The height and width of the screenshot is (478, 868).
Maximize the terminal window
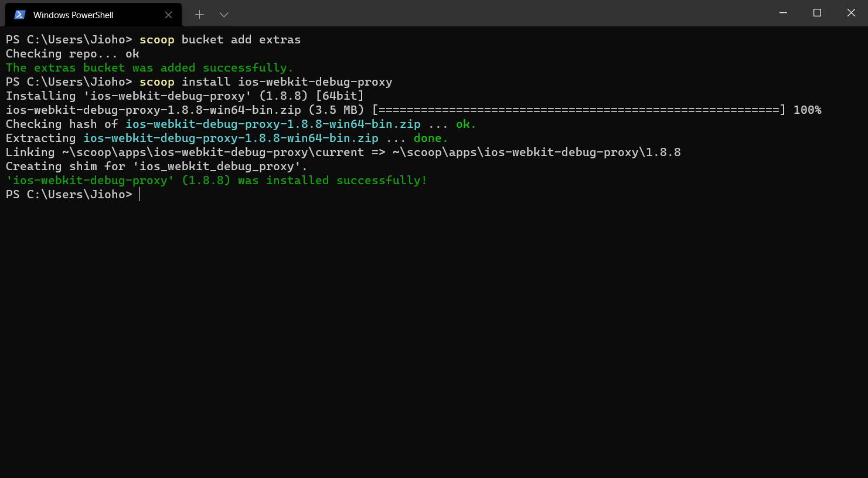tap(818, 13)
